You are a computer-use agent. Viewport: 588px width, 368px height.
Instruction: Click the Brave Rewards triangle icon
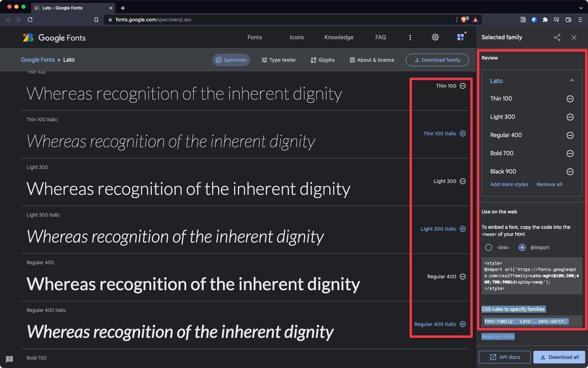(475, 20)
